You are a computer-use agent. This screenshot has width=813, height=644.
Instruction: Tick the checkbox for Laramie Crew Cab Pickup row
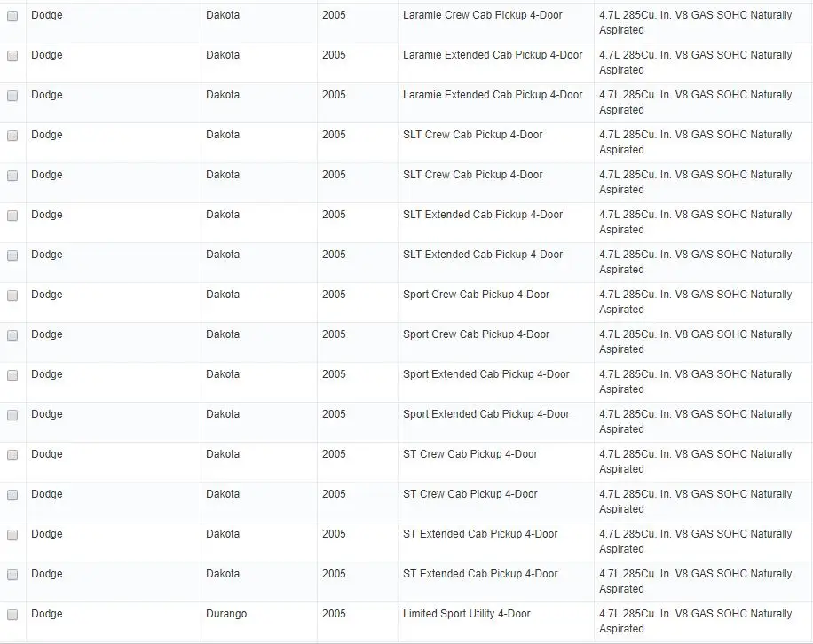coord(12,16)
